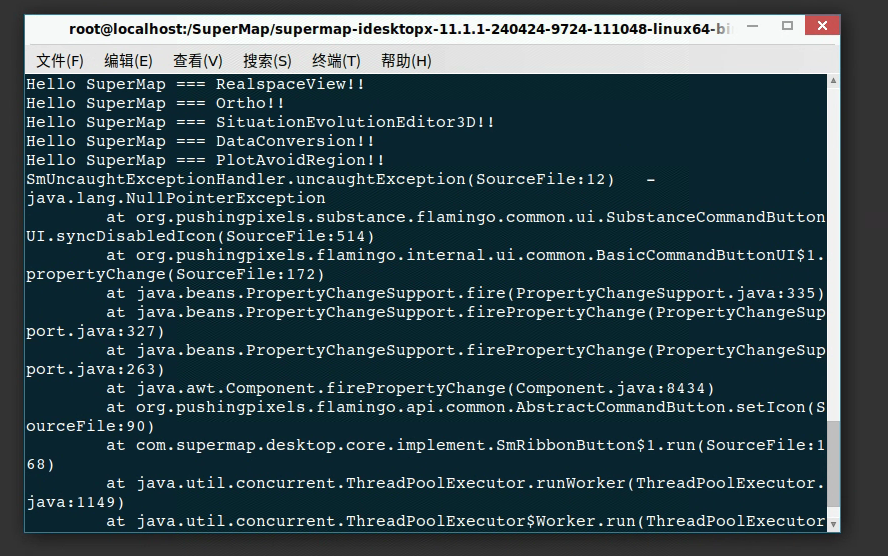This screenshot has height=556, width=888.
Task: Click 'java.lang.NullPointerException' text
Action: tap(176, 198)
